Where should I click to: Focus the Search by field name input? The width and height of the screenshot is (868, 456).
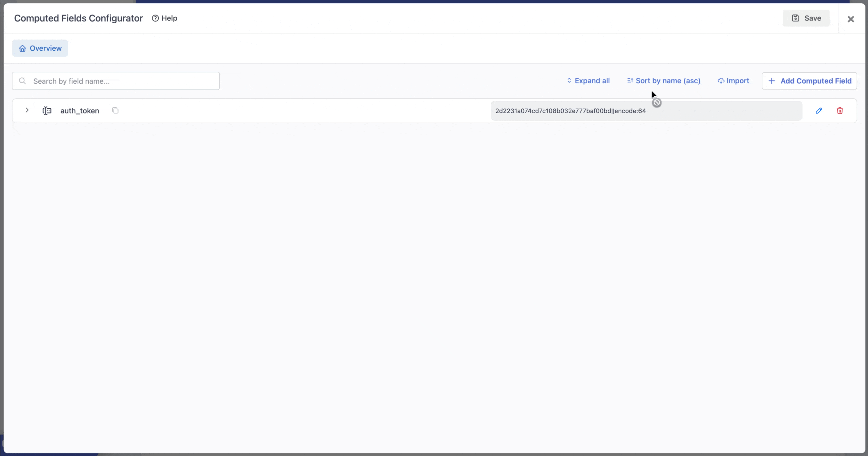pos(121,81)
